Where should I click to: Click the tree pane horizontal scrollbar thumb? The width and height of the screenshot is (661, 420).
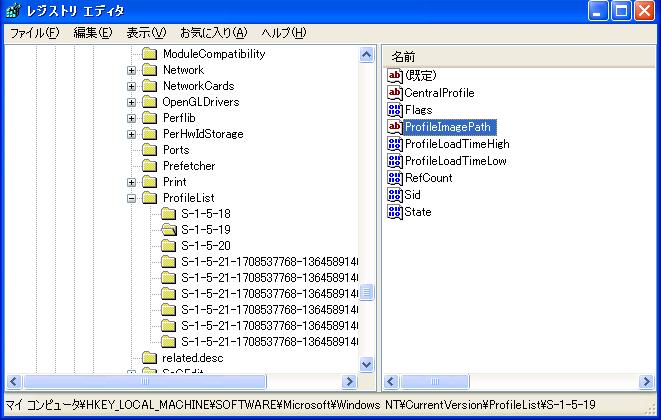point(145,382)
